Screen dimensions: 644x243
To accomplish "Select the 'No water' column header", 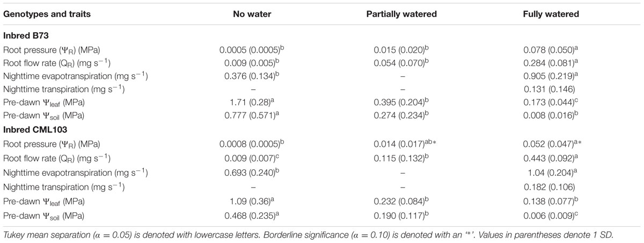I will point(250,15).
